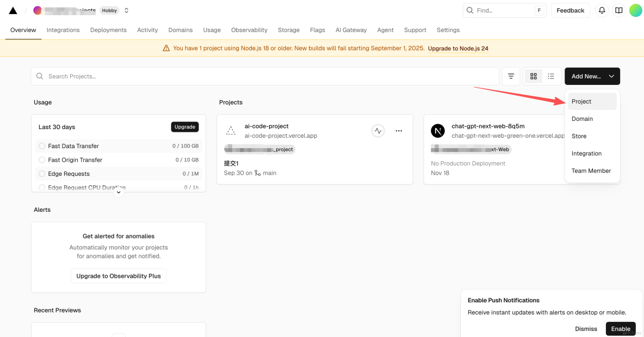Click the Vercel triangle logo
644x337 pixels.
point(13,10)
